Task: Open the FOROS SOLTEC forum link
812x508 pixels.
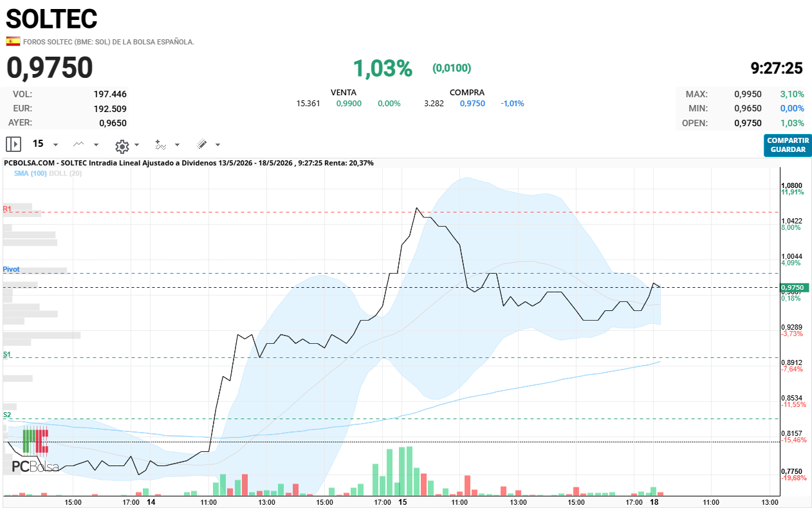Action: tap(109, 42)
